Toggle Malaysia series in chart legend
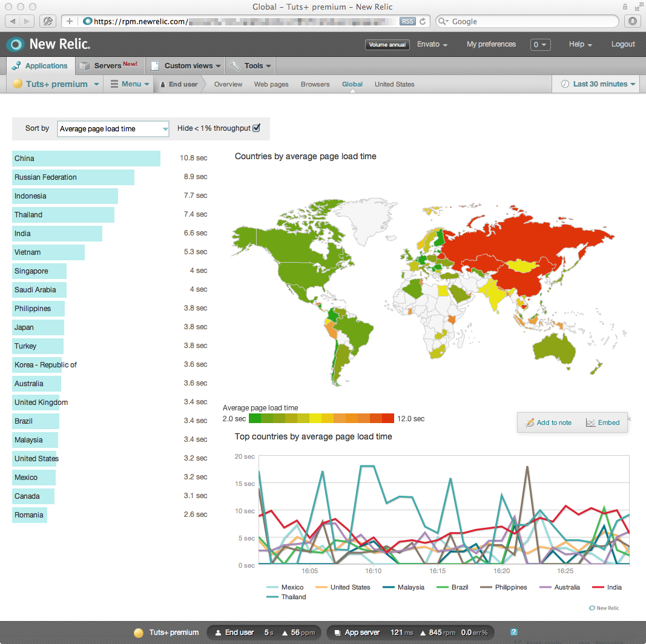The height and width of the screenshot is (644, 646). click(x=403, y=587)
